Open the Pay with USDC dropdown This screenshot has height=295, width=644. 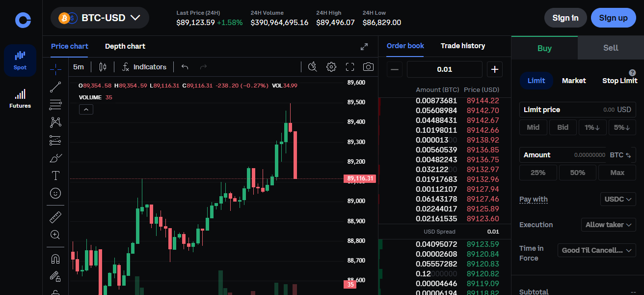(x=617, y=199)
